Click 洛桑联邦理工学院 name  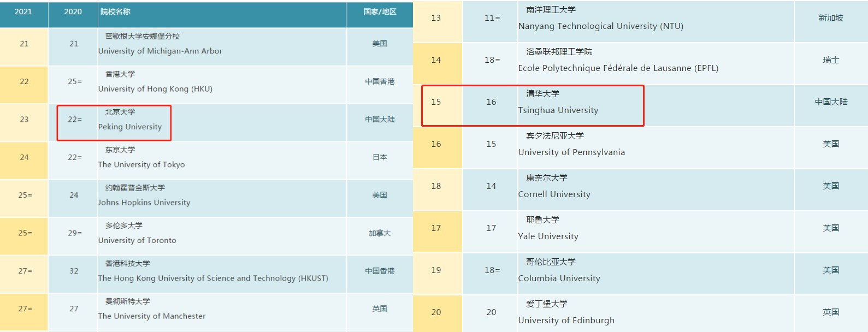point(559,52)
